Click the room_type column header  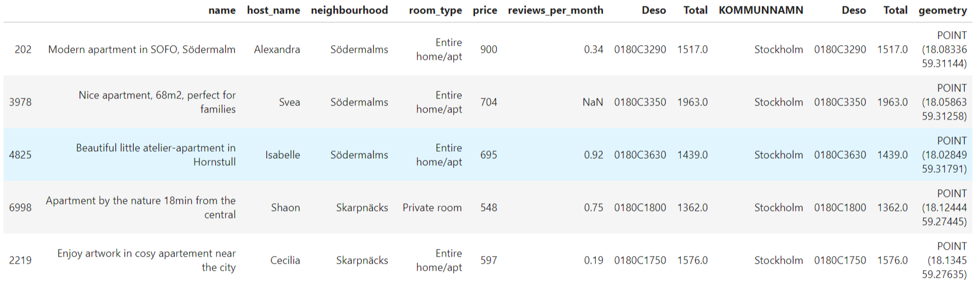pos(435,10)
